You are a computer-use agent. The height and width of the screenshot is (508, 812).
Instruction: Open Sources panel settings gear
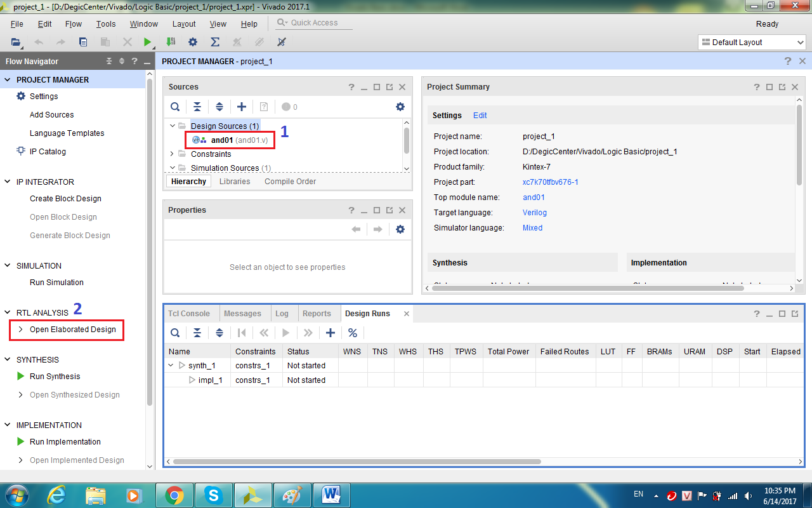(400, 107)
